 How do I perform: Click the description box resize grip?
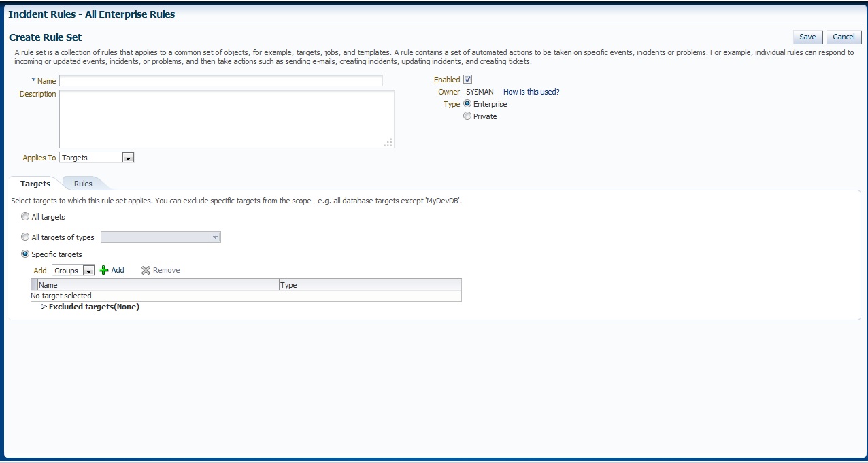388,143
